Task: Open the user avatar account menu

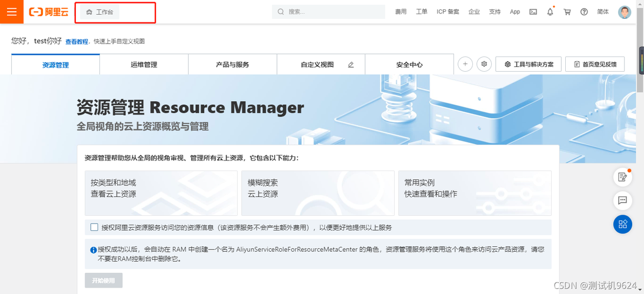Action: 624,12
